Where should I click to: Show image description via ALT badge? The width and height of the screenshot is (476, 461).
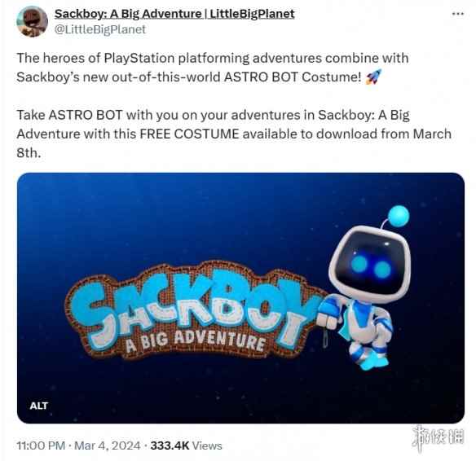(x=39, y=406)
